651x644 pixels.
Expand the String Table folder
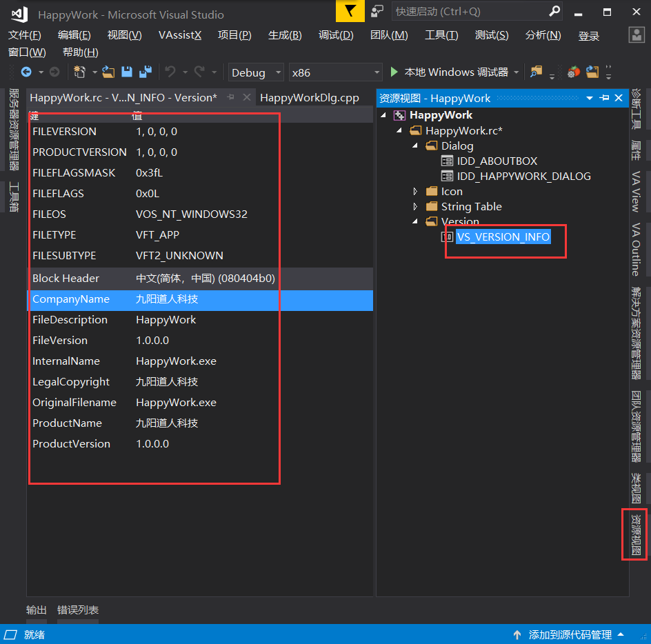point(414,206)
